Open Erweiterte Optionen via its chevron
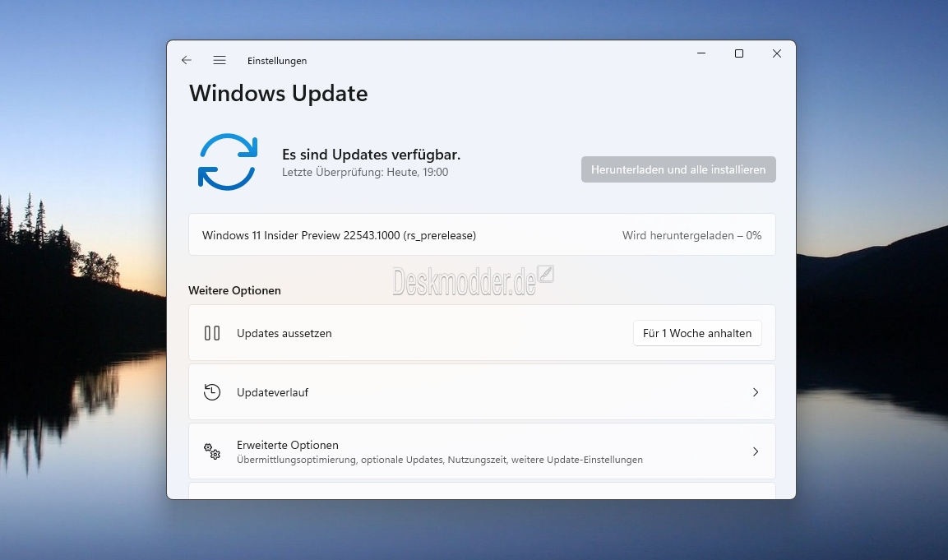 coord(756,451)
